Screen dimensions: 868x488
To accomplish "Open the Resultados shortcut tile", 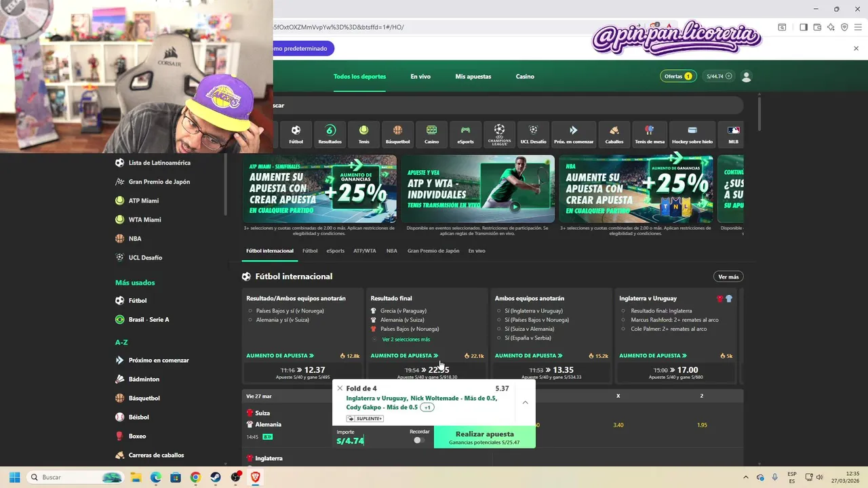I will coord(330,134).
